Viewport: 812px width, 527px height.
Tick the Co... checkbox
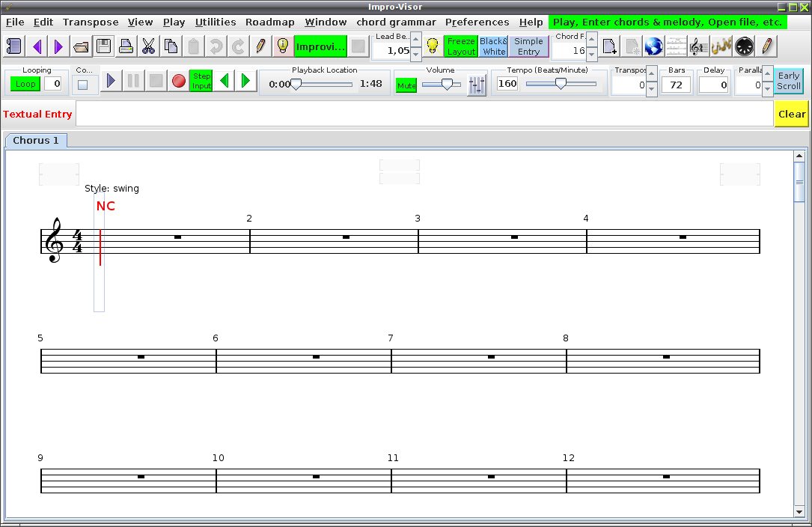pos(83,85)
